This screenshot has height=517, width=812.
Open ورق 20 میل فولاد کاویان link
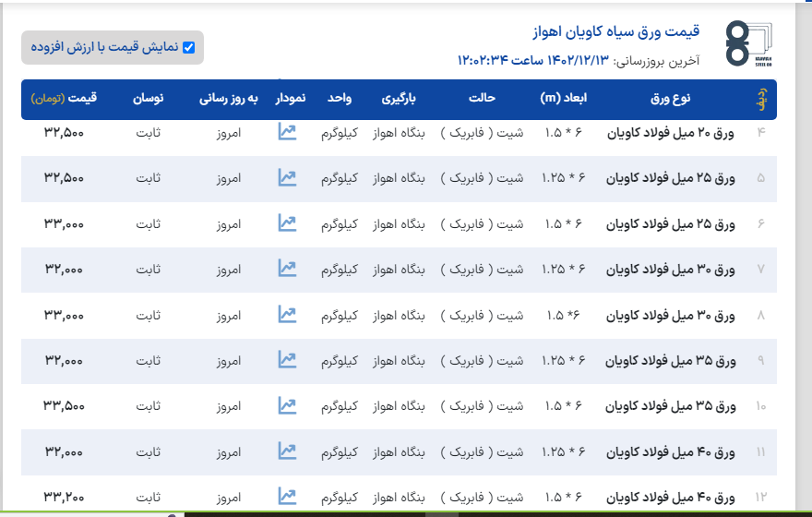(x=670, y=133)
